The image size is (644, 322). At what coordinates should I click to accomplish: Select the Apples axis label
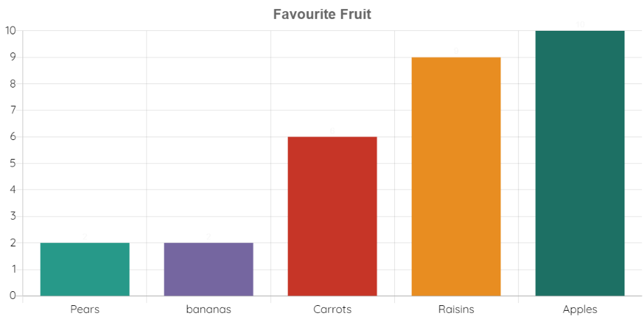tap(580, 309)
